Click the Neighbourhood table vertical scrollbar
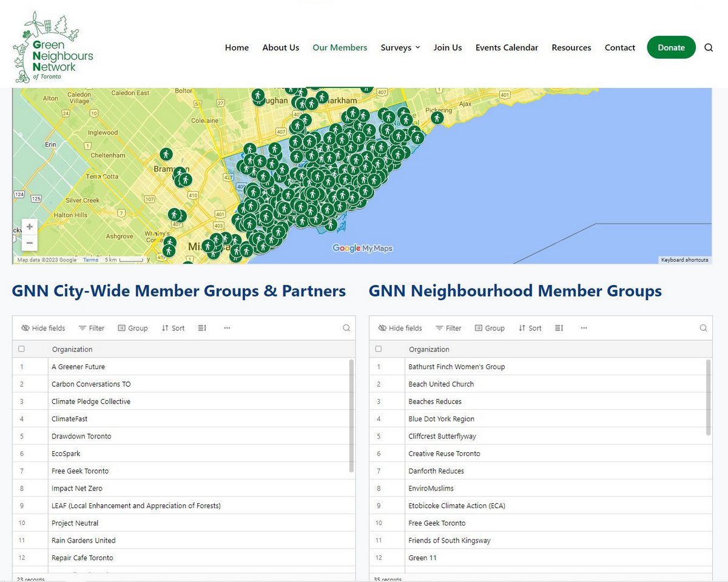 coord(708,397)
